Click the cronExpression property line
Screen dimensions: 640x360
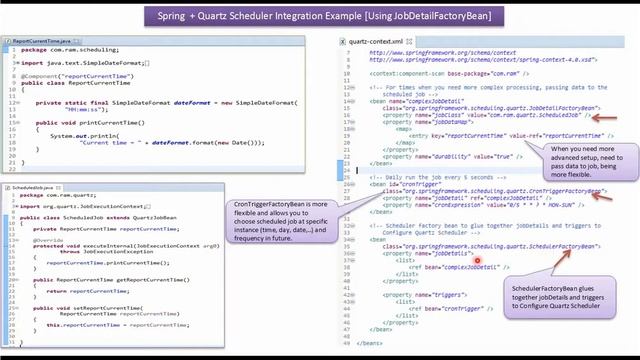484,205
